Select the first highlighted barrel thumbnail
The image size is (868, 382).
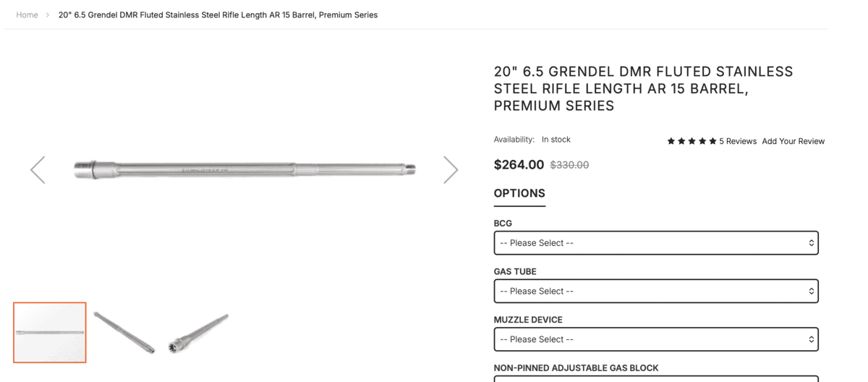pos(50,332)
